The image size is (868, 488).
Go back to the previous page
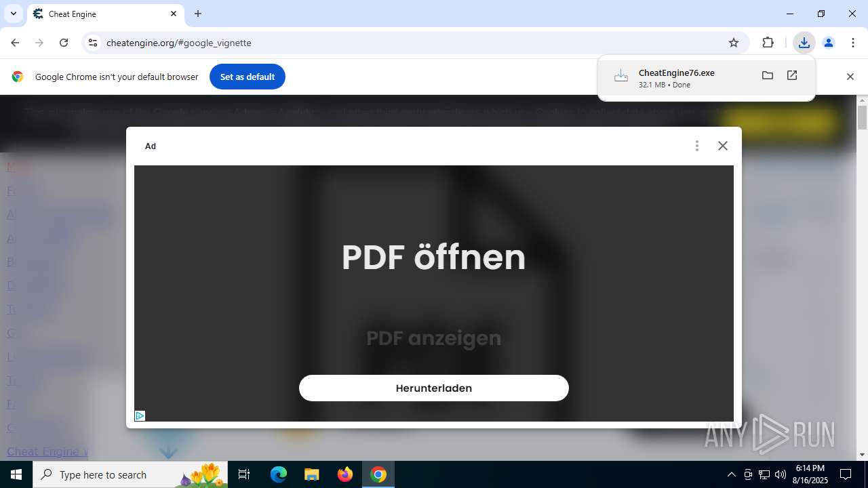(15, 43)
